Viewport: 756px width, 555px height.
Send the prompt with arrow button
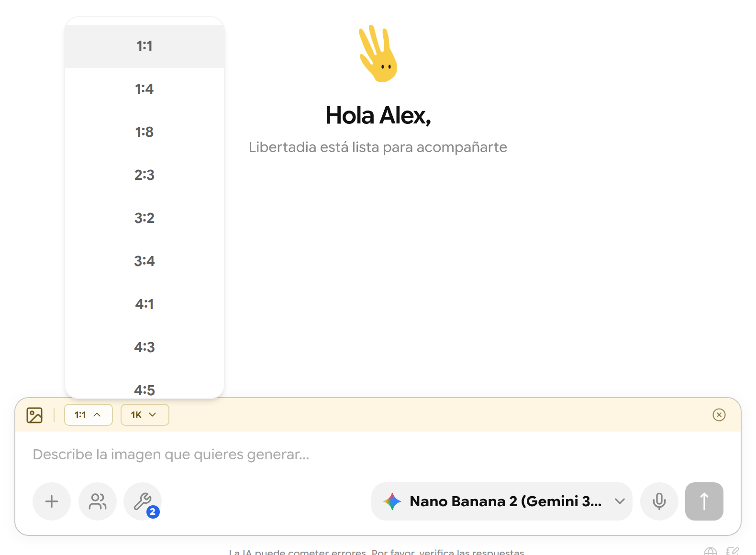click(704, 501)
